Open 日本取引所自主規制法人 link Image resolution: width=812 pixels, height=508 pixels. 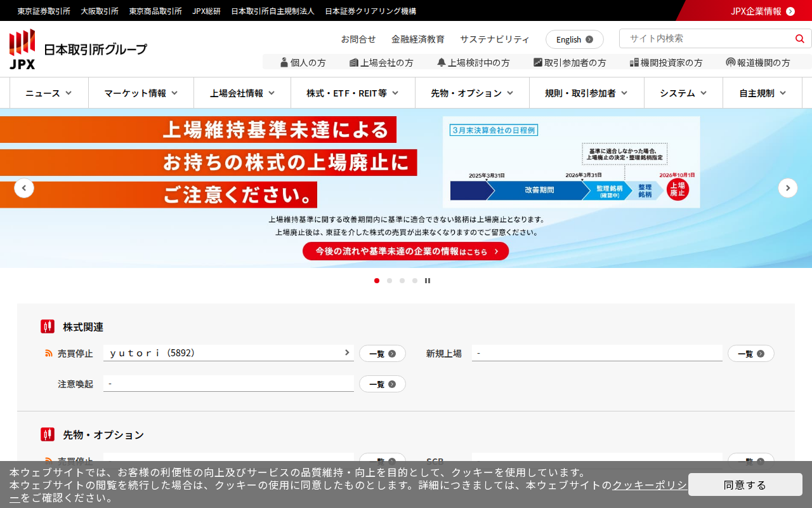point(273,11)
